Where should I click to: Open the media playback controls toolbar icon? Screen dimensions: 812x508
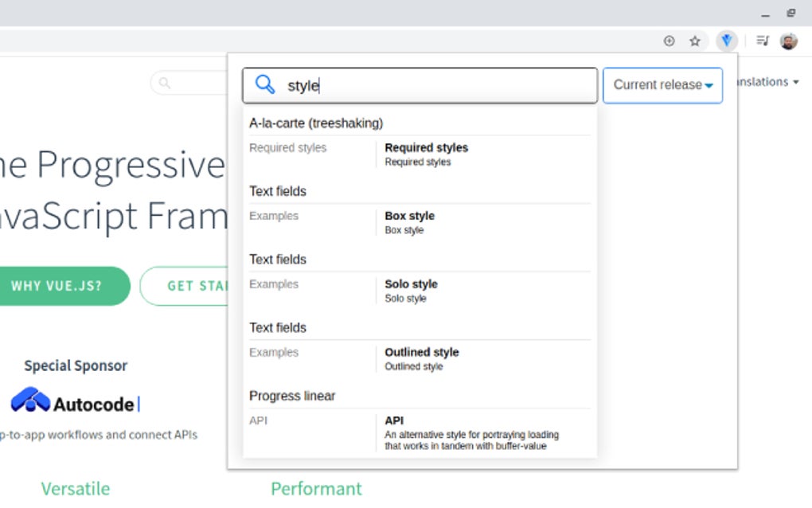(x=762, y=41)
